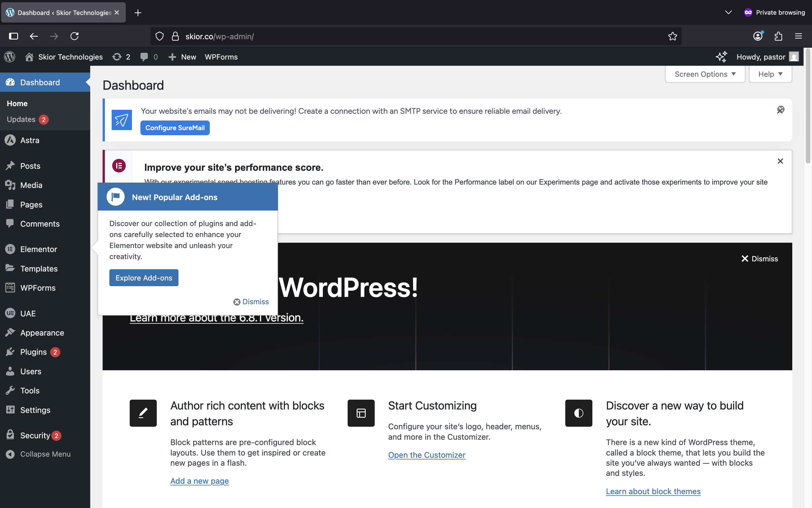Viewport: 812px width, 508px height.
Task: Dismiss the Popular Add-ons popup
Action: pyautogui.click(x=251, y=302)
